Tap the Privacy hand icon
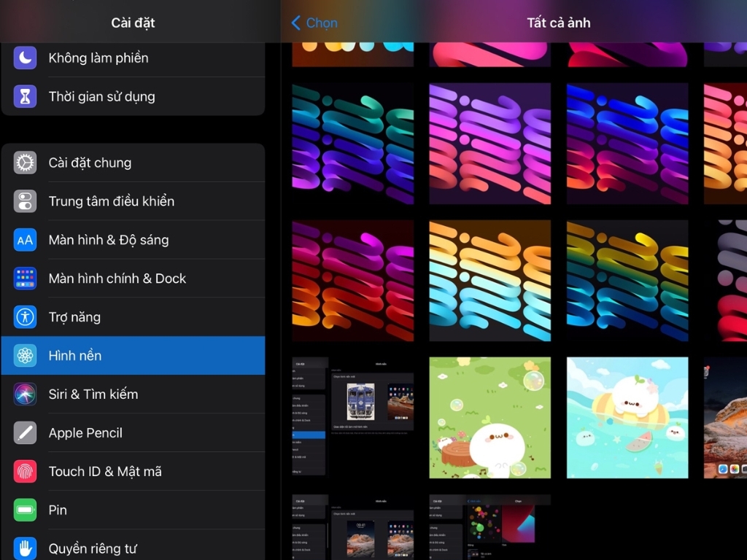Image resolution: width=747 pixels, height=560 pixels. tap(25, 548)
